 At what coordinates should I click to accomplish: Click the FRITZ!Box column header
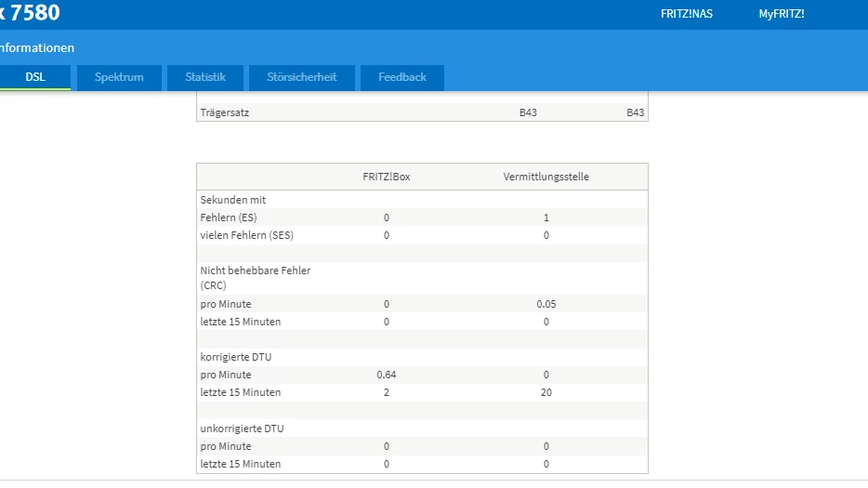386,177
